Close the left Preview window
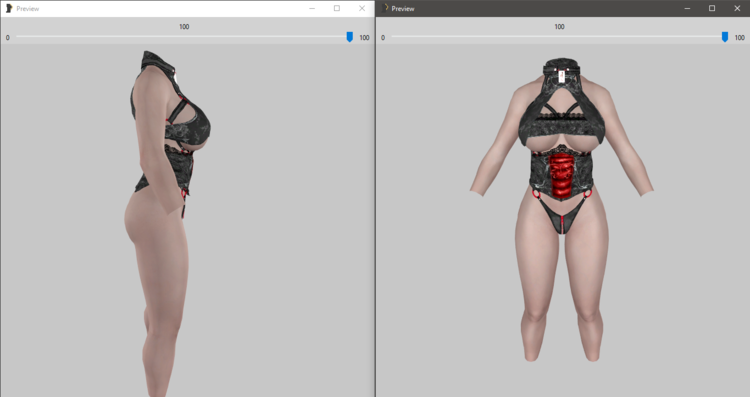 (x=362, y=8)
